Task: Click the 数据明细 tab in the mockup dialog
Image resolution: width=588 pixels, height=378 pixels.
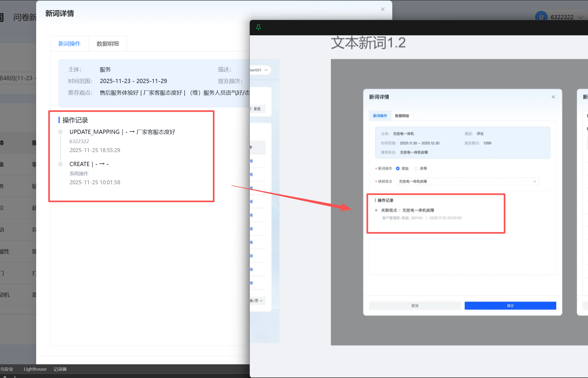Action: pos(402,116)
